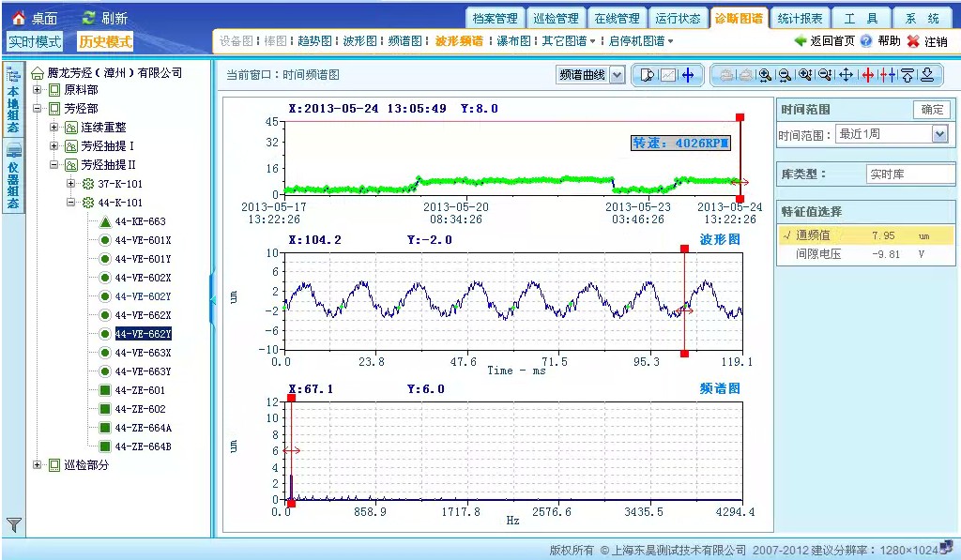Click the four-way pan arrows icon
The height and width of the screenshot is (560, 961).
[846, 76]
